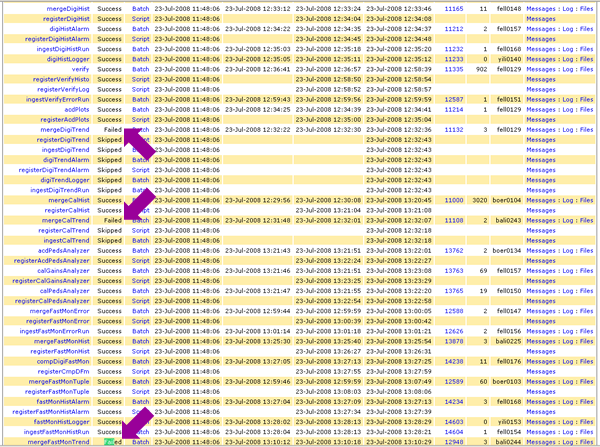
Task: Open job ID 11212
Action: click(454, 29)
